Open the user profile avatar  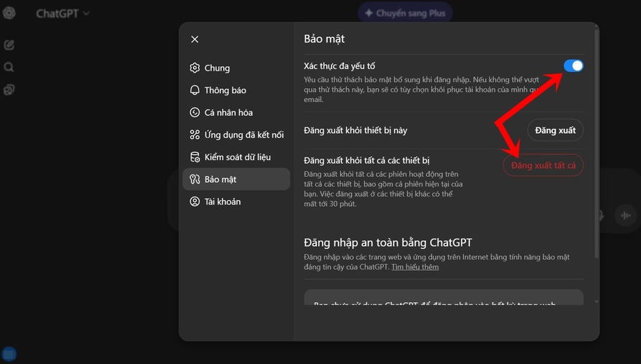coord(9,354)
